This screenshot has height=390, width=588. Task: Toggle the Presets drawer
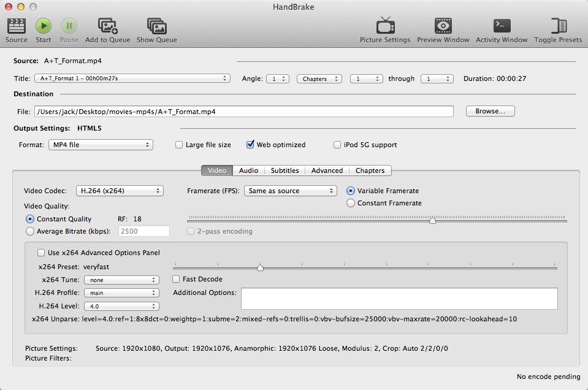coord(558,26)
